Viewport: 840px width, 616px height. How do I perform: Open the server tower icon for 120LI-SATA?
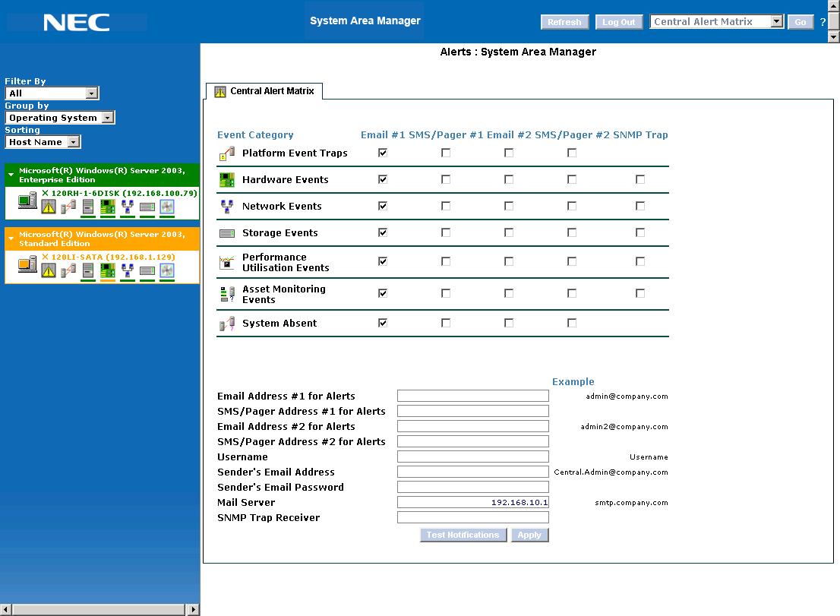pos(88,271)
